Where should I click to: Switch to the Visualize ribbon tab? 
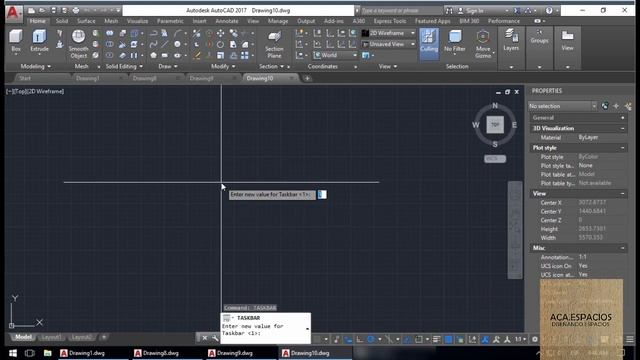coord(138,21)
